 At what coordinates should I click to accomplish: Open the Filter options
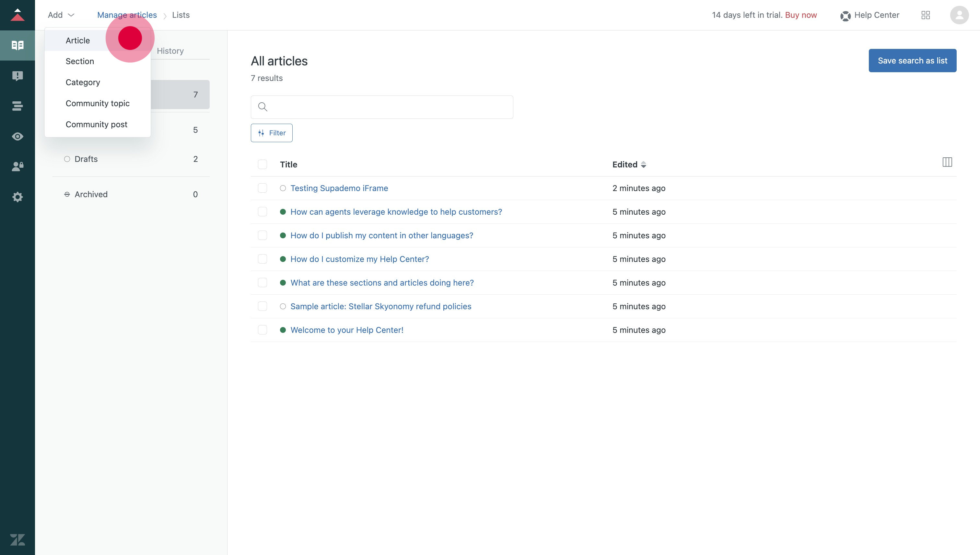[x=272, y=133]
